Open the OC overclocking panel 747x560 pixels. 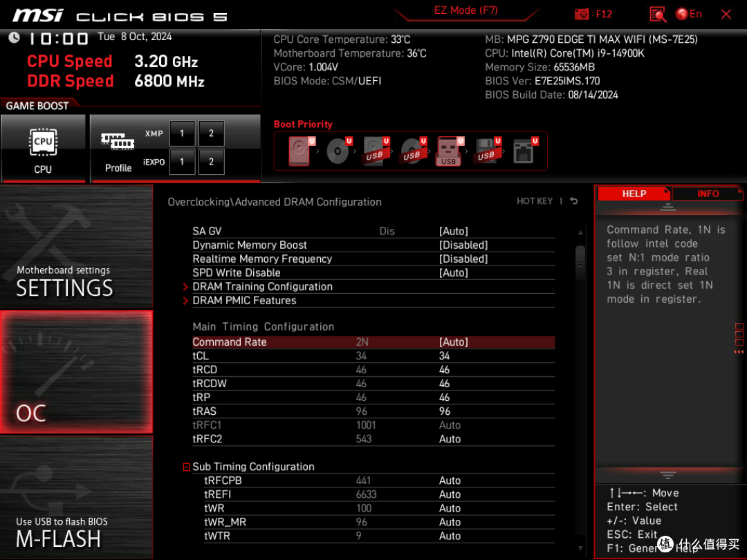click(x=76, y=372)
